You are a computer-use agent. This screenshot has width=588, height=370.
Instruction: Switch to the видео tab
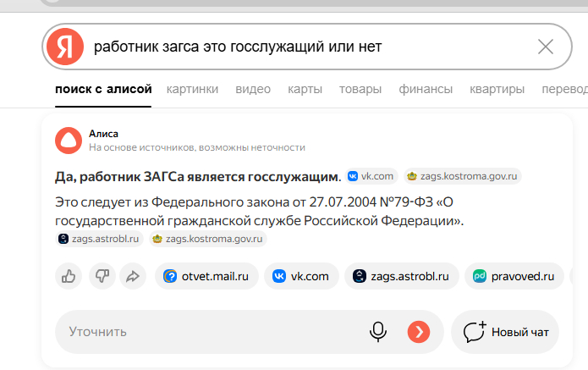tap(253, 89)
